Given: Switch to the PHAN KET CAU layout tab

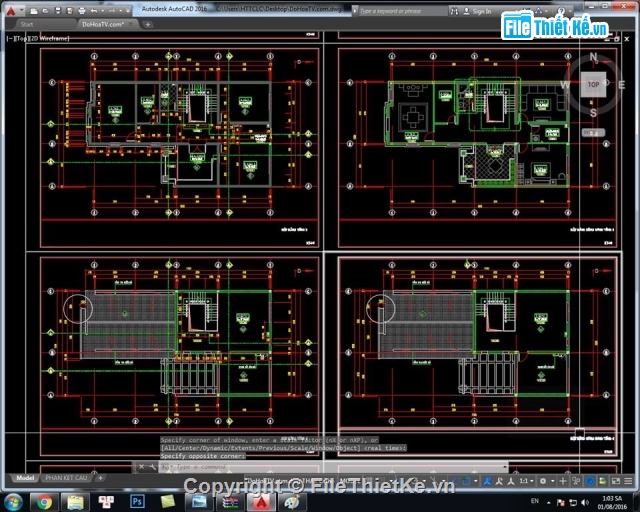Looking at the screenshot, I should click(x=66, y=478).
